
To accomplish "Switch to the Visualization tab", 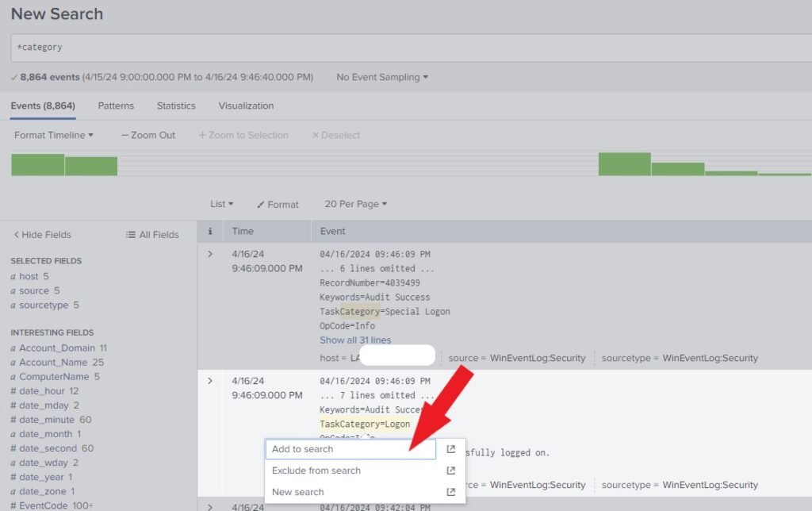I will tap(246, 106).
